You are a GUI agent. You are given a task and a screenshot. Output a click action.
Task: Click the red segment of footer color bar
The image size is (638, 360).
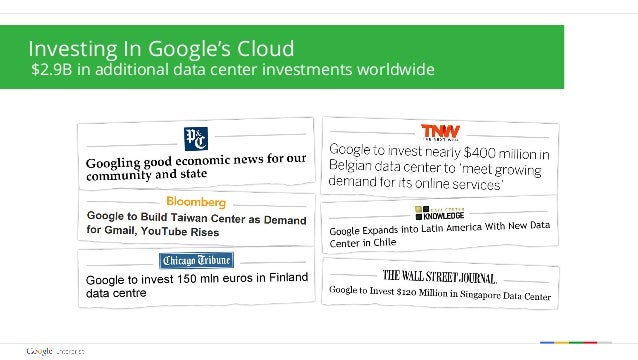click(x=590, y=343)
